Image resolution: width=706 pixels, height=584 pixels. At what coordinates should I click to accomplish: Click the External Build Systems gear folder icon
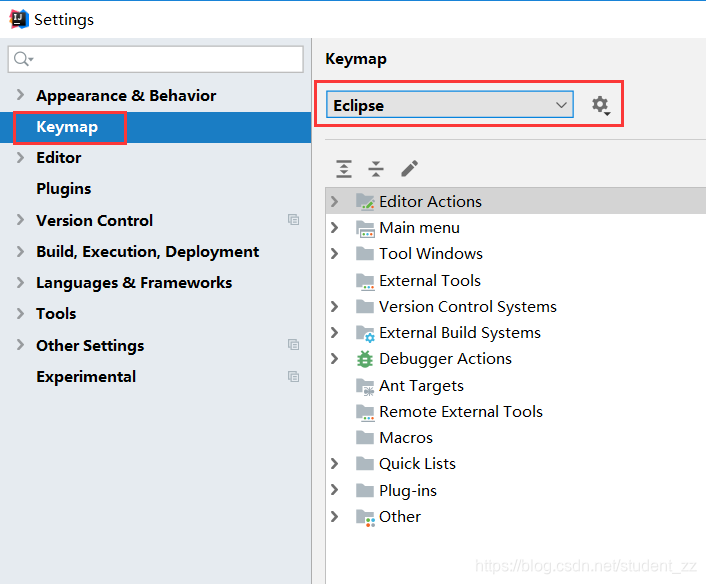click(x=365, y=333)
